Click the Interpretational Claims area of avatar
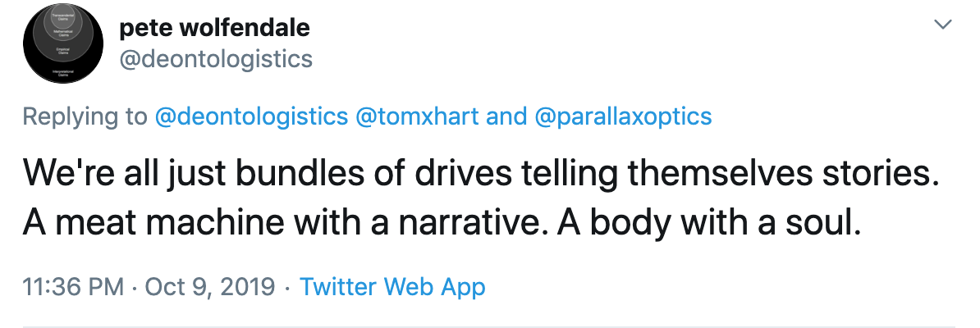Viewport: 980px width, 328px height. [x=63, y=74]
